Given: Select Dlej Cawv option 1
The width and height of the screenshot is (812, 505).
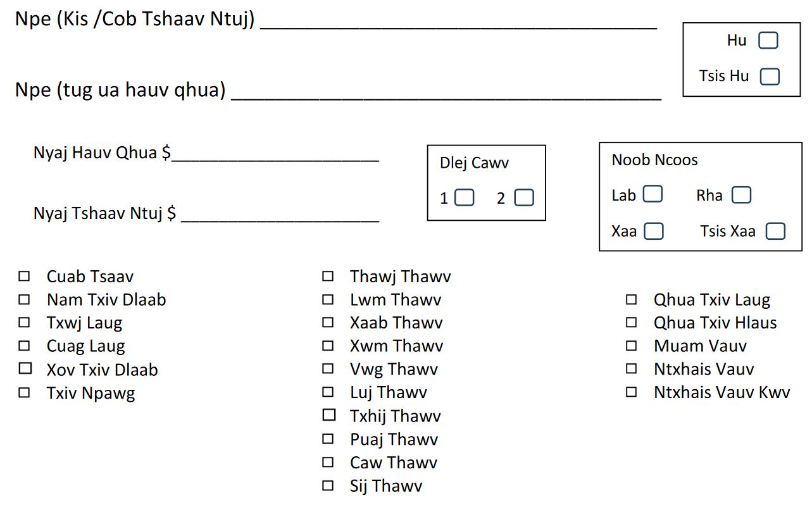Looking at the screenshot, I should coord(465,198).
